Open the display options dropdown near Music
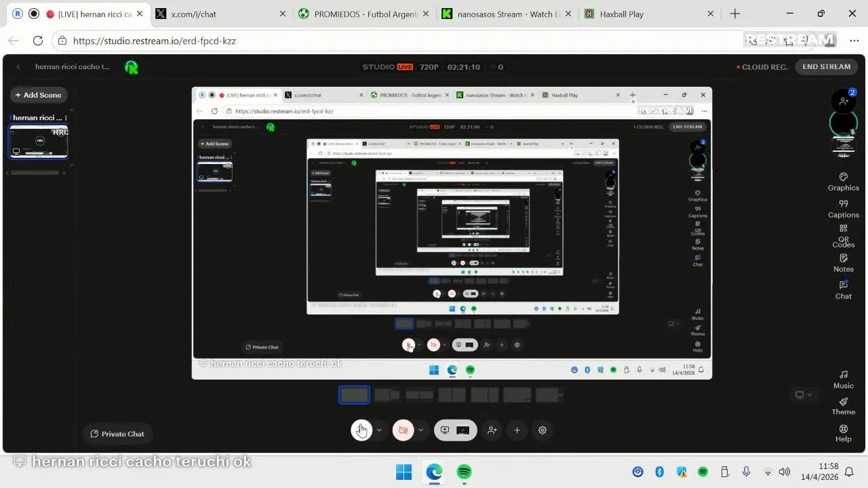The width and height of the screenshot is (868, 488). (x=803, y=395)
